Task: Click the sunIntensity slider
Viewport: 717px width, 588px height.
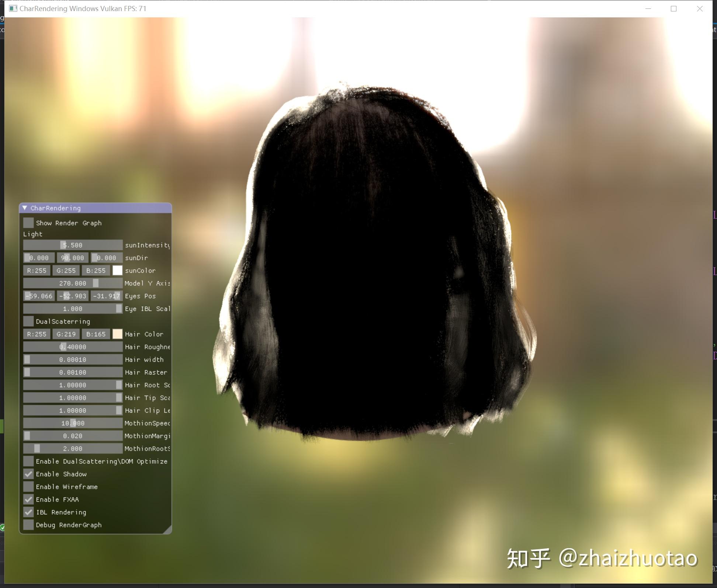Action: 72,245
